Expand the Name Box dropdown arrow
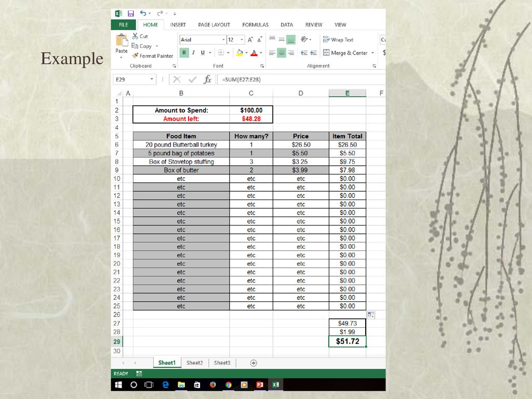Screen dimensions: 532x399 (x=152, y=79)
